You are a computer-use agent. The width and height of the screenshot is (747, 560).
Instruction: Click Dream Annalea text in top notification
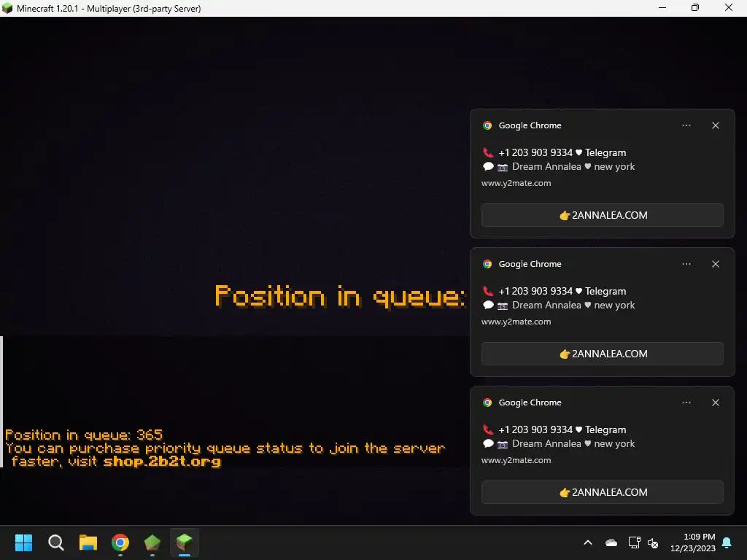click(546, 167)
